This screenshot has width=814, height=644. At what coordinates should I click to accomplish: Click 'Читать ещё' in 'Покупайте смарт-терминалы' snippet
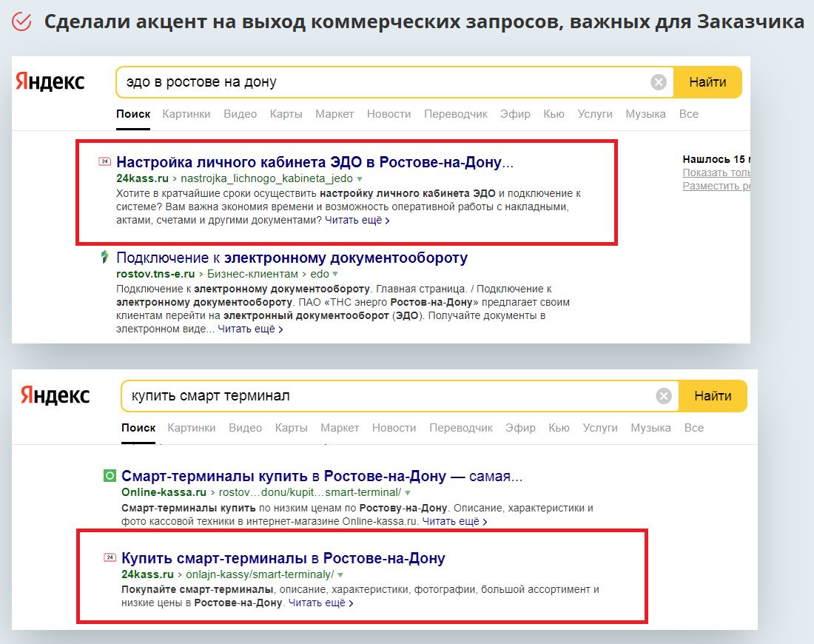coord(321,603)
